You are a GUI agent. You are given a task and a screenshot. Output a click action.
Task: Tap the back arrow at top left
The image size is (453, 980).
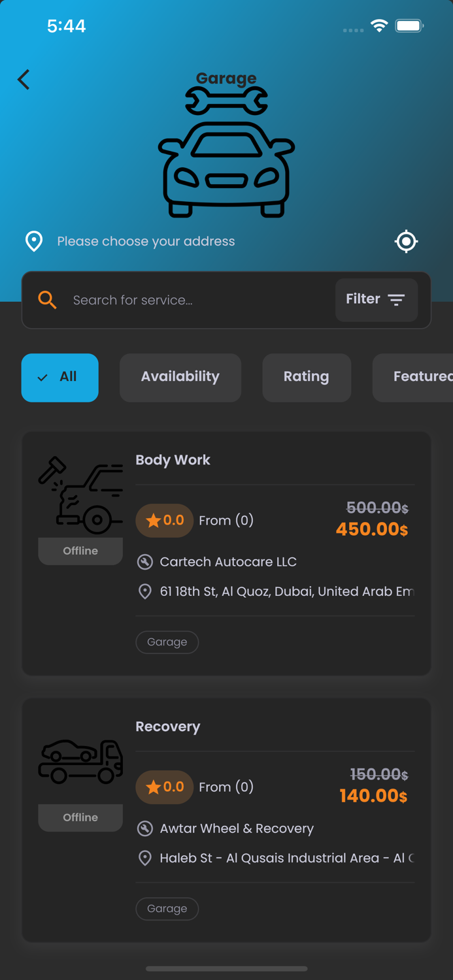23,79
